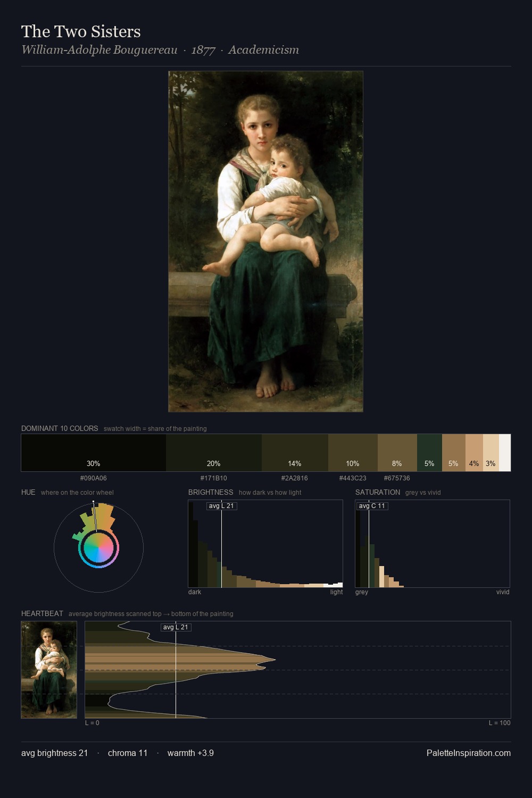Select the 8% khaki brown swatch
This screenshot has height=798, width=532.
coord(397,453)
